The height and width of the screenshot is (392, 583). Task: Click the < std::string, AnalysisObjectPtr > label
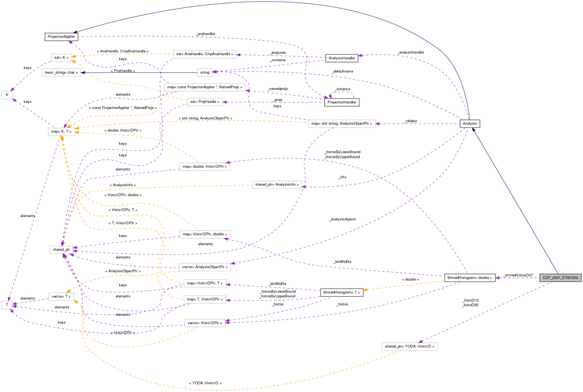pos(205,118)
